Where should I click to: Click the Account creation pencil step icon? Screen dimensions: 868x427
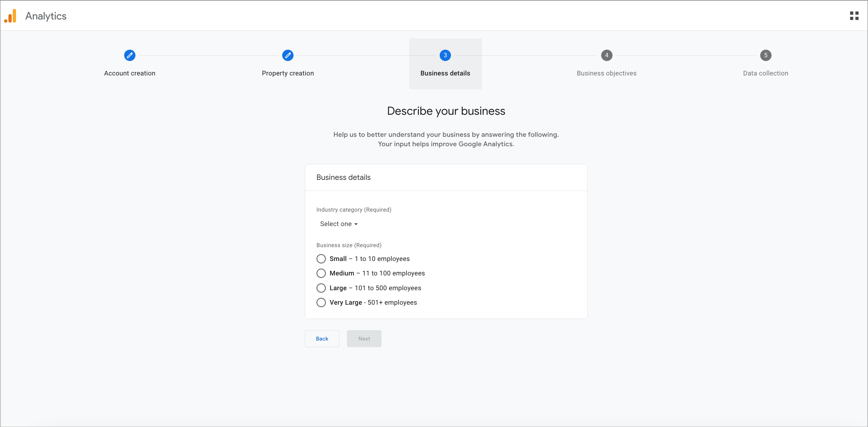[130, 55]
